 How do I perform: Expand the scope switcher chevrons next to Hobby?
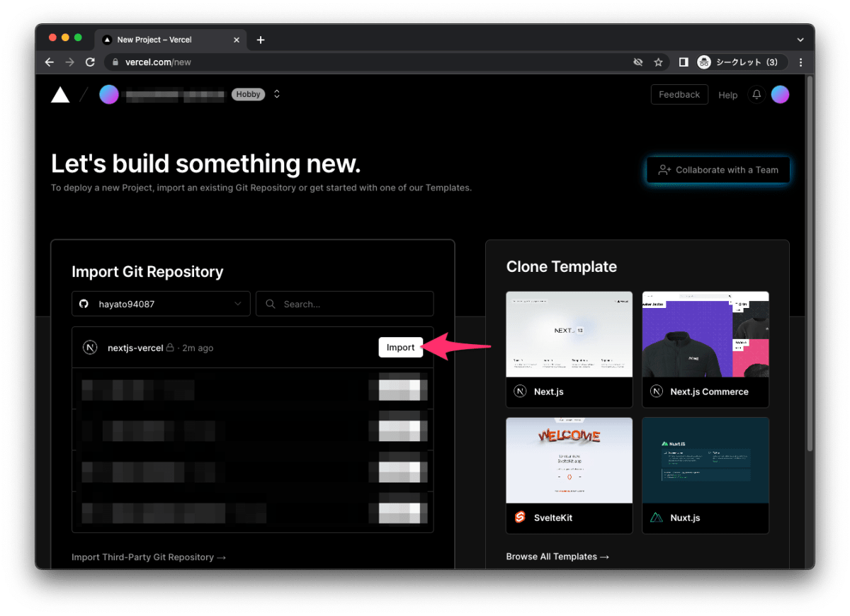tap(277, 94)
